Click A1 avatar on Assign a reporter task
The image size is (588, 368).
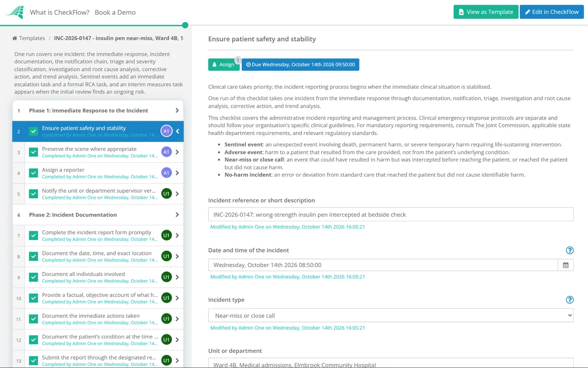point(166,173)
